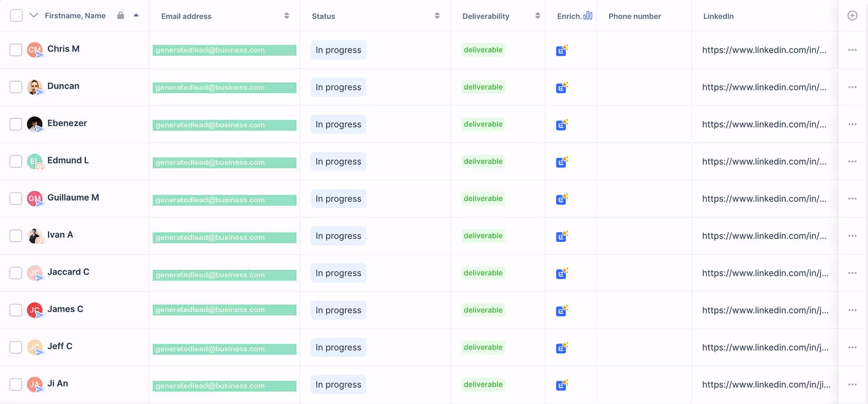Check the box next to James C
868x404 pixels.
16,310
